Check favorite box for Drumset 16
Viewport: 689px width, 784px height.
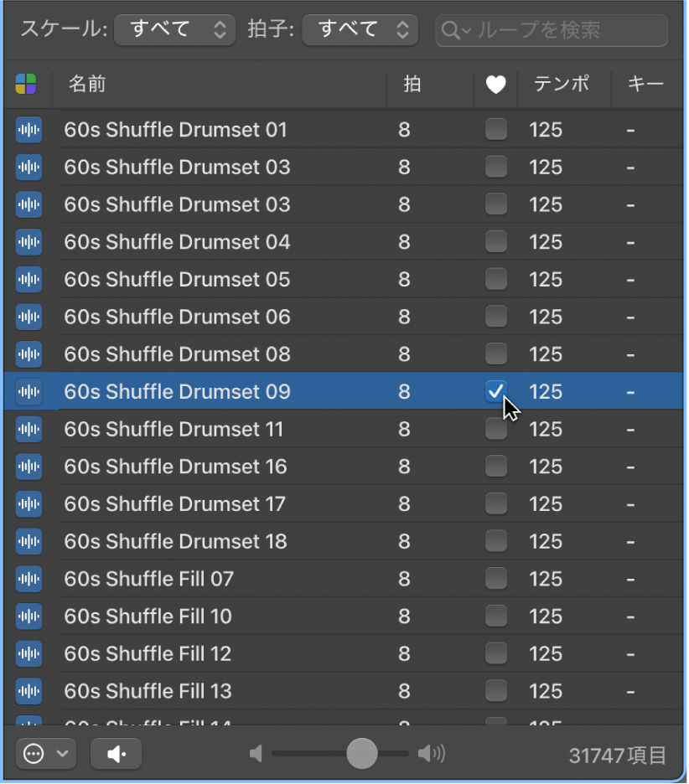pos(496,466)
